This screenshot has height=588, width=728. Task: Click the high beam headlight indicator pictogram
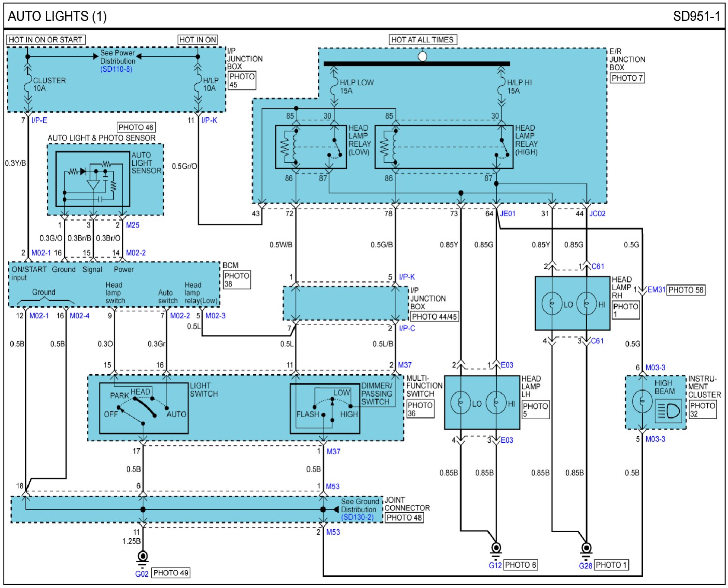[x=668, y=411]
